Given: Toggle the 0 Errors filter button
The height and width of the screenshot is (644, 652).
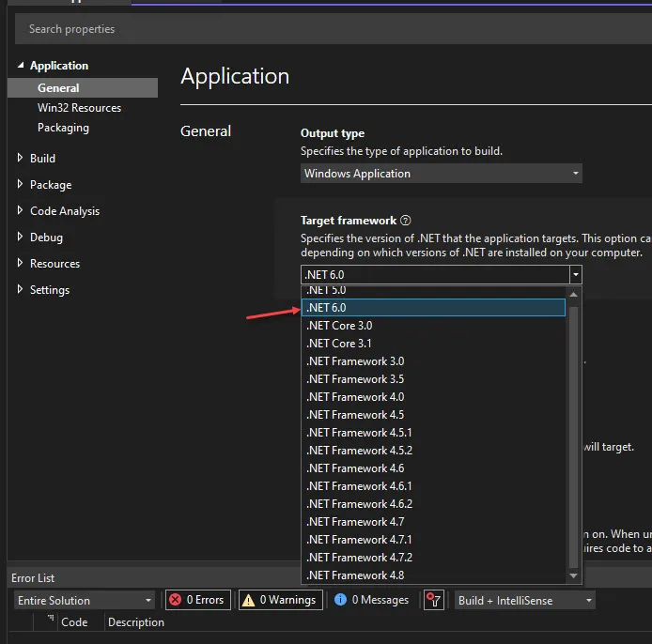Looking at the screenshot, I should point(198,600).
